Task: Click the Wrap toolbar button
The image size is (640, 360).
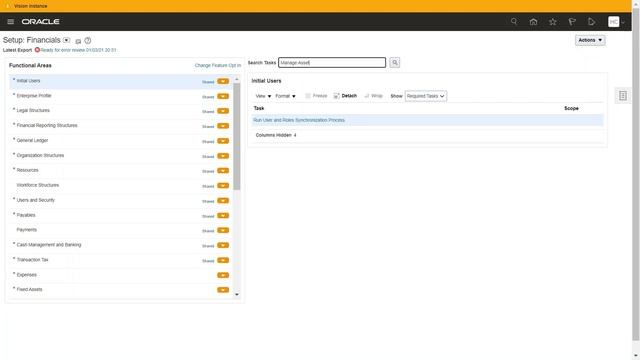Action: pyautogui.click(x=373, y=96)
